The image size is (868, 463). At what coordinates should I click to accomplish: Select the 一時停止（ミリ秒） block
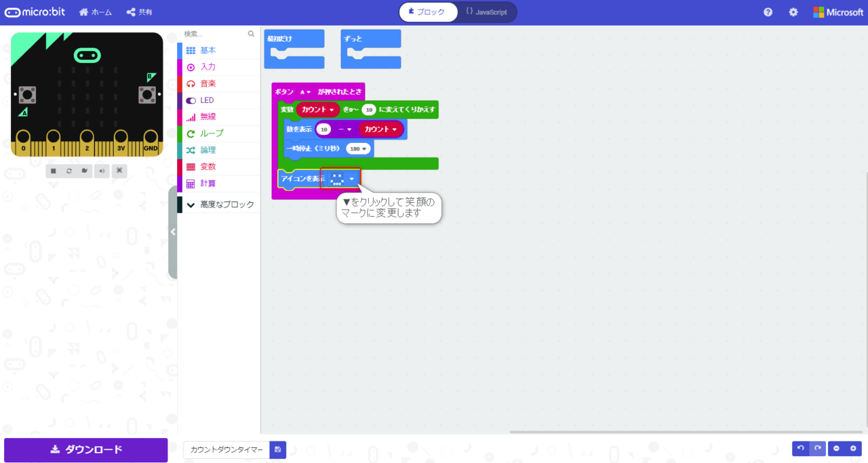[315, 148]
